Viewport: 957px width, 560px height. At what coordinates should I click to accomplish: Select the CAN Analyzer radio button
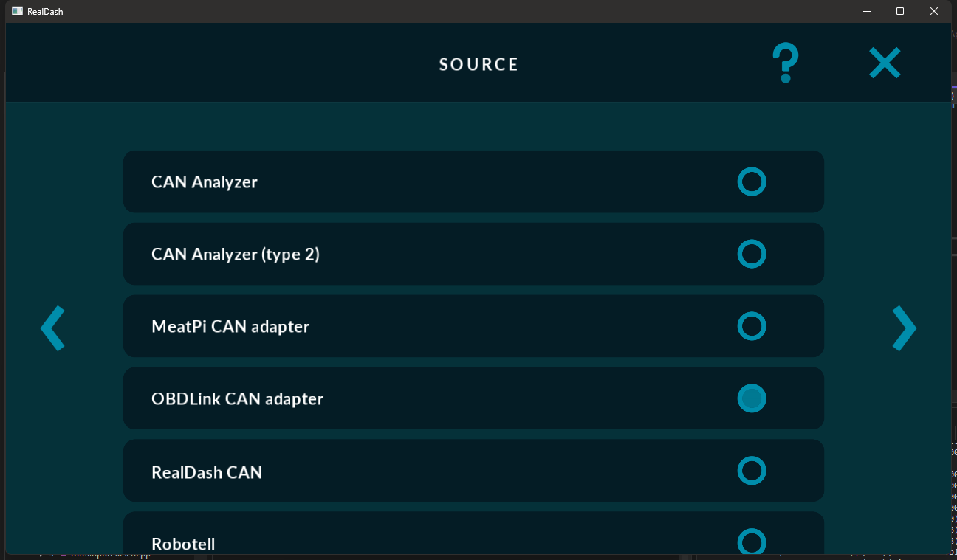tap(751, 182)
